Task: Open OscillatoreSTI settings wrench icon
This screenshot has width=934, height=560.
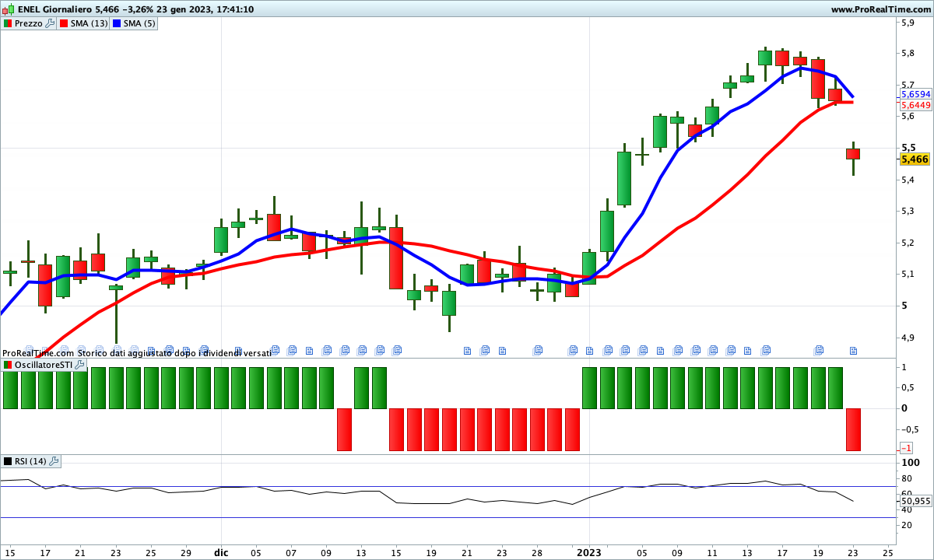Action: [79, 365]
